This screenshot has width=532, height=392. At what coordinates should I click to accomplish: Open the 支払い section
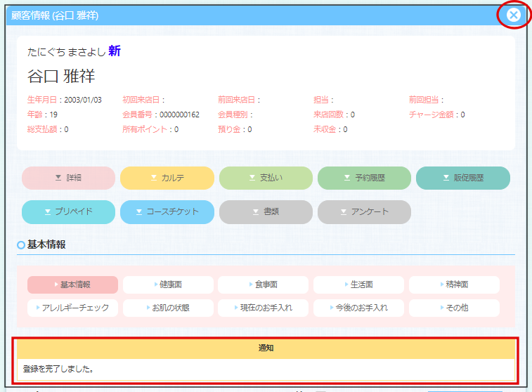[x=266, y=178]
